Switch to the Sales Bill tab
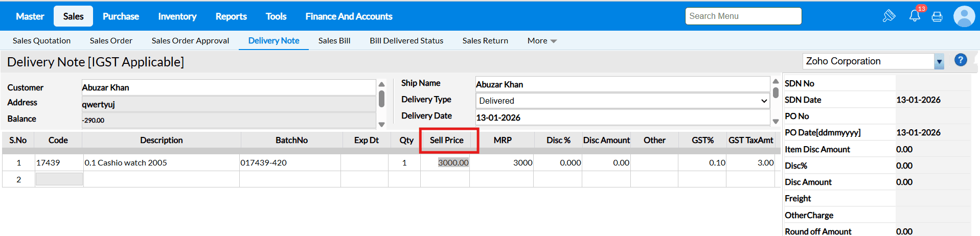The height and width of the screenshot is (236, 980). (334, 41)
